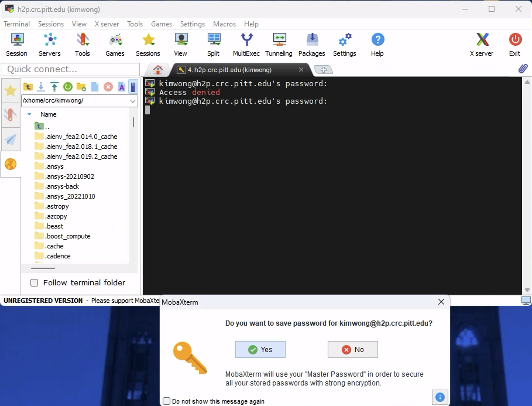Refresh the SFTP folder listing
Viewport: 532px width, 406px height.
click(68, 87)
